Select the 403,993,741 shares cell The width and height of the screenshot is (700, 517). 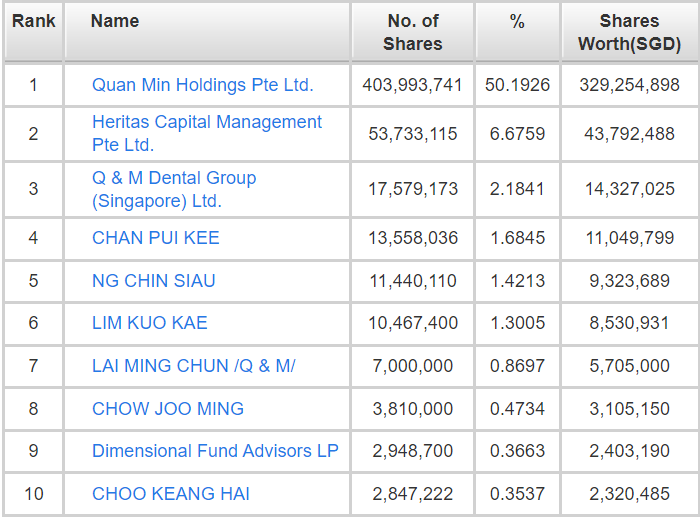(415, 85)
